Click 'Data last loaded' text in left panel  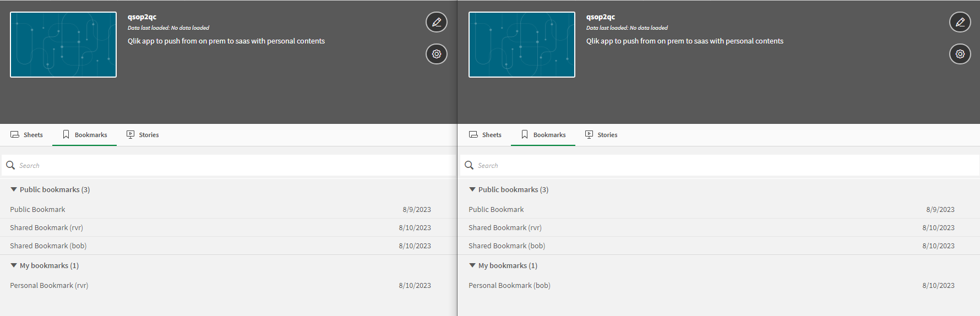[x=168, y=28]
